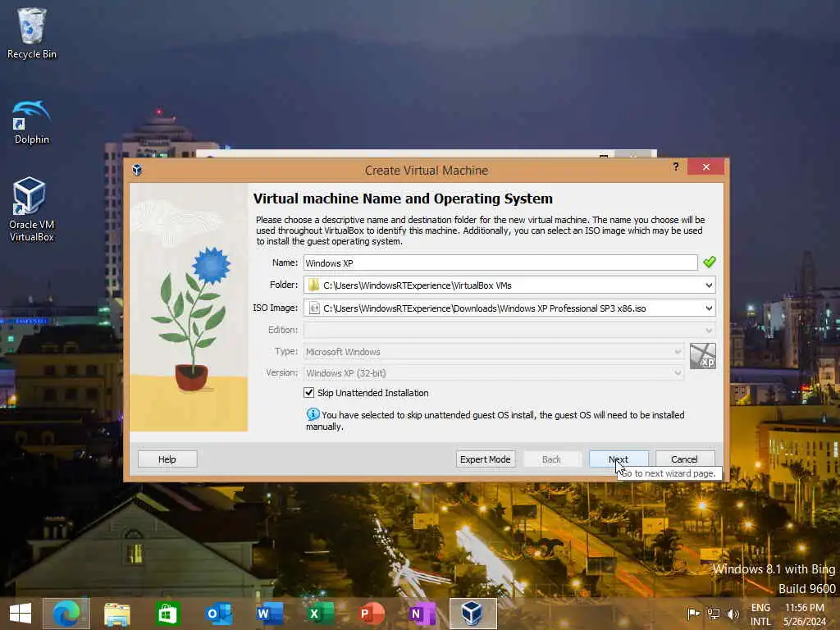Viewport: 840px width, 630px height.
Task: Click the disabled Edition dropdown
Action: (x=509, y=330)
